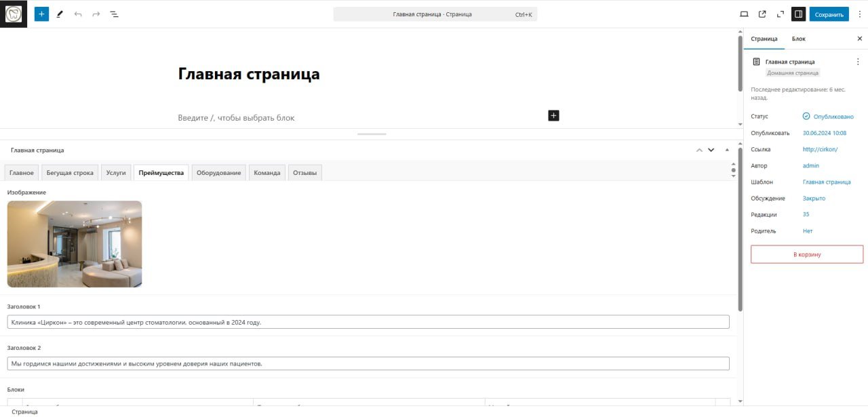Viewport: 868px width, 417px height.
Task: Open the block inserter plus button
Action: [x=41, y=14]
